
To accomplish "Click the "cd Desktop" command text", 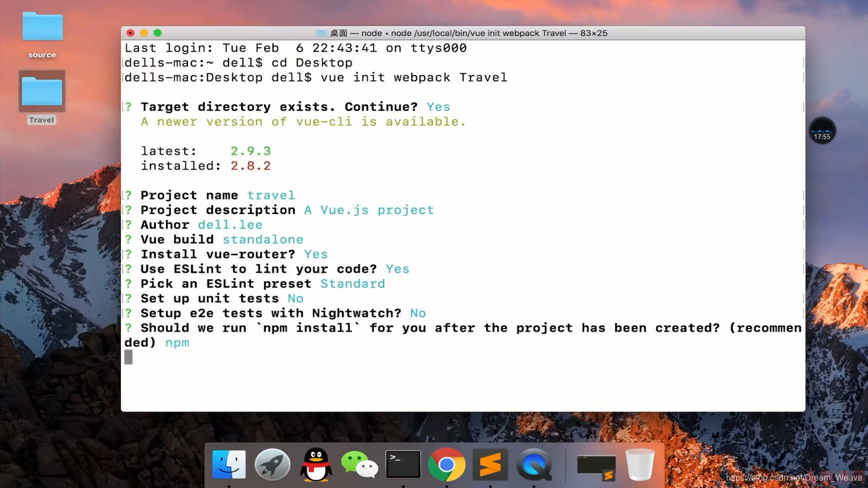I will pyautogui.click(x=312, y=63).
